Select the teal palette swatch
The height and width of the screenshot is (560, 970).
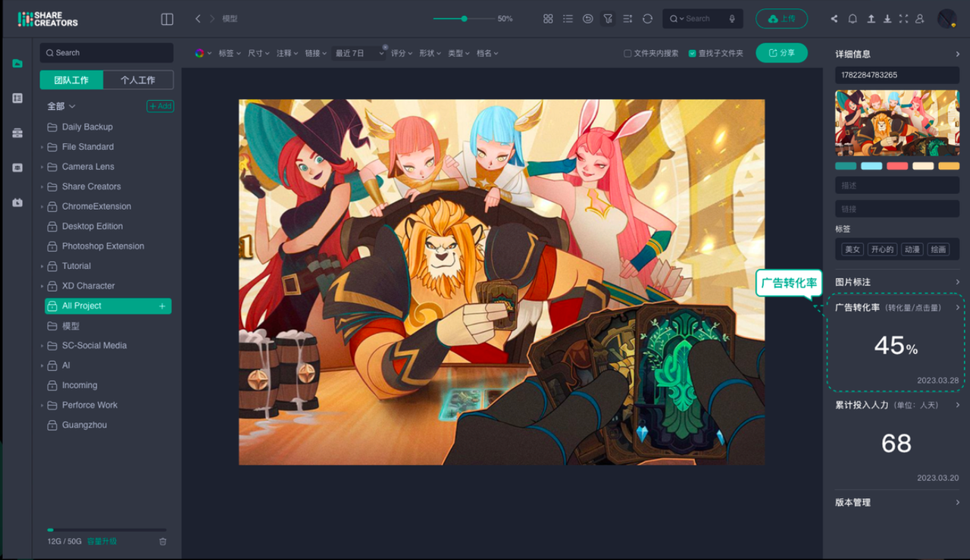[846, 166]
